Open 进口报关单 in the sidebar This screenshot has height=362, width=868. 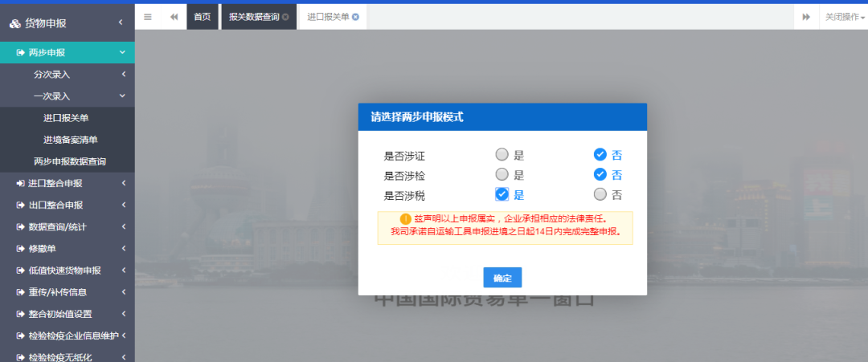66,118
